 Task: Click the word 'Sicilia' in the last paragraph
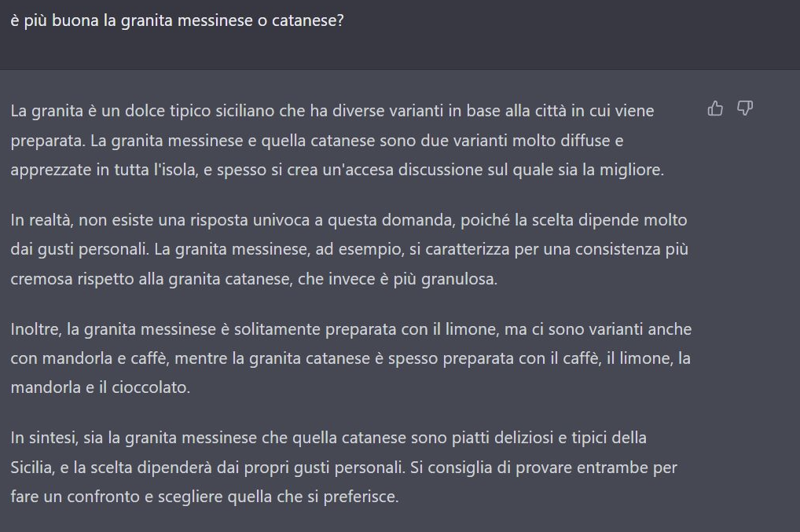(x=30, y=468)
